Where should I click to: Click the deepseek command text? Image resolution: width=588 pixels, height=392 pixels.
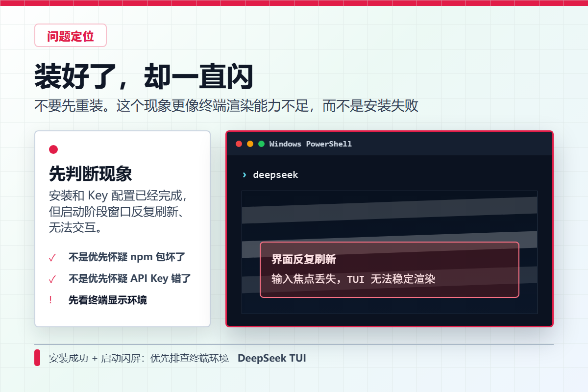click(x=275, y=175)
